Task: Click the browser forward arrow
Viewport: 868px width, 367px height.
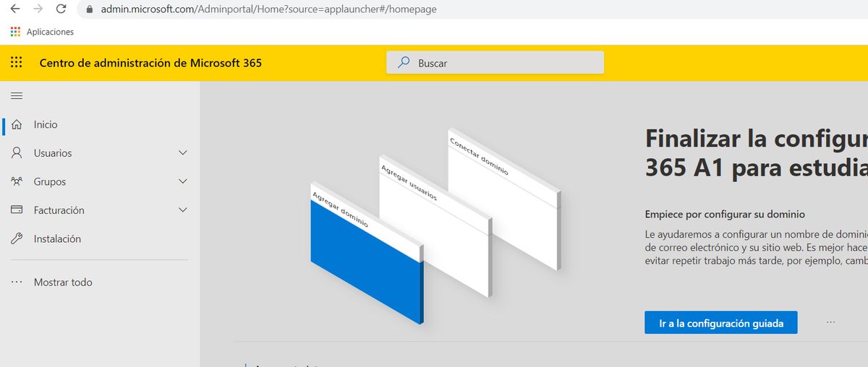Action: point(38,9)
